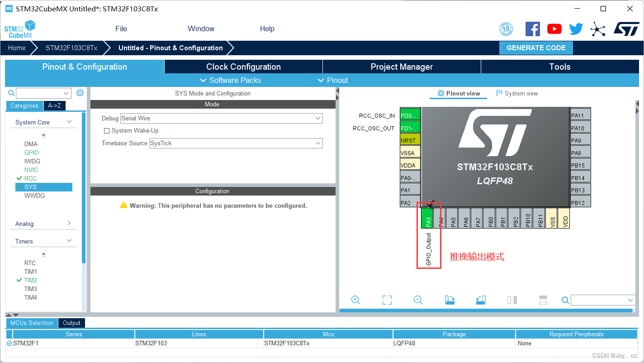
Task: Switch to the Clock Configuration tab
Action: point(243,67)
